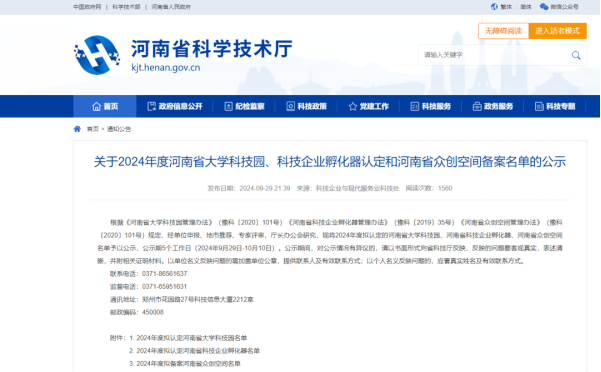Open the 纪检监察 menu item

pyautogui.click(x=244, y=107)
